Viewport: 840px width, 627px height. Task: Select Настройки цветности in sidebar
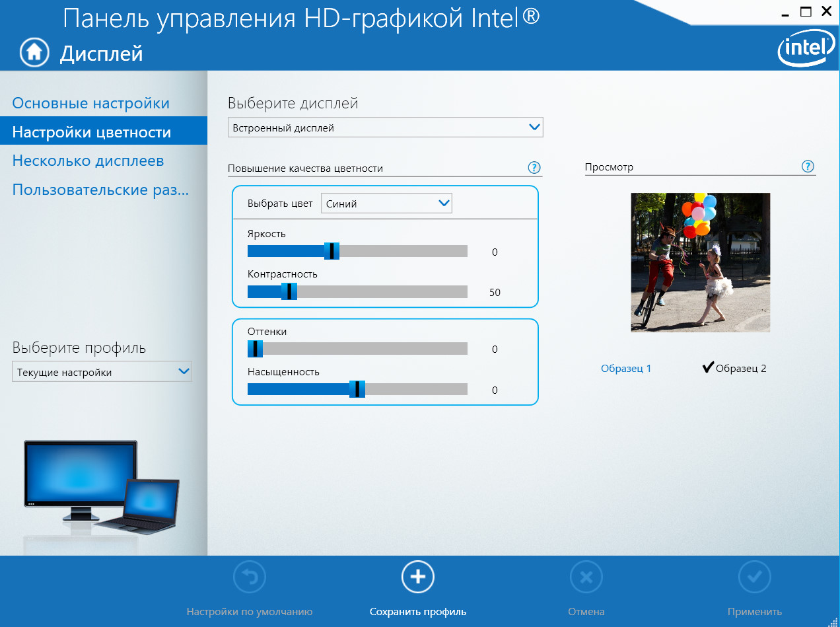click(x=92, y=132)
